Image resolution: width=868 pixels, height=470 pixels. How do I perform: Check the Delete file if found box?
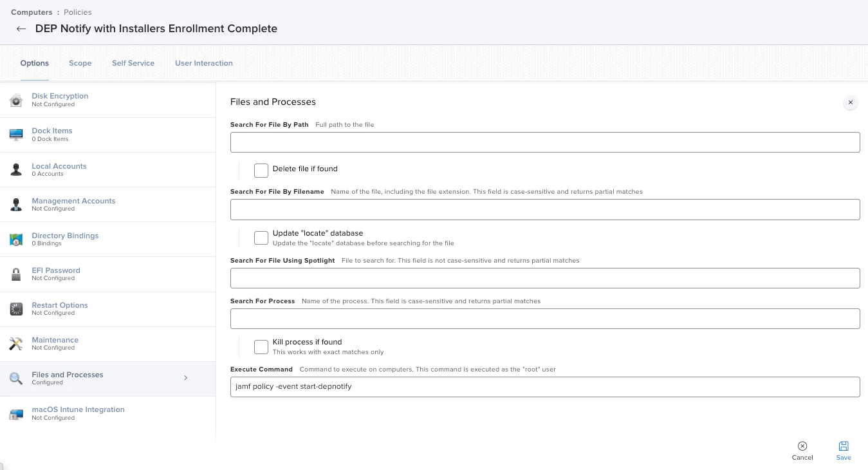point(261,170)
